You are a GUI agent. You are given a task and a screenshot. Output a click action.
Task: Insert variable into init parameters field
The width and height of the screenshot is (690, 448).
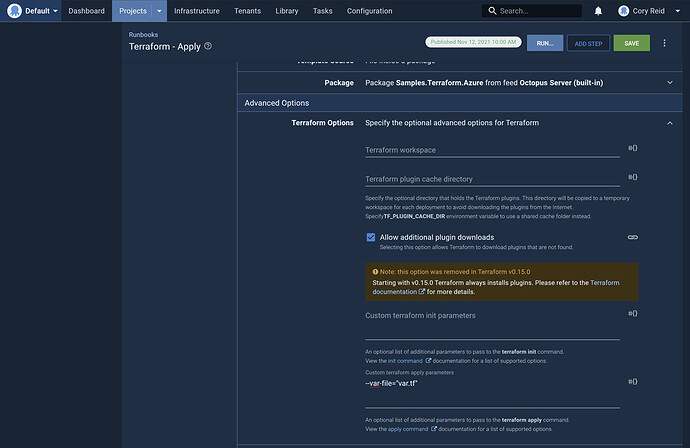632,313
